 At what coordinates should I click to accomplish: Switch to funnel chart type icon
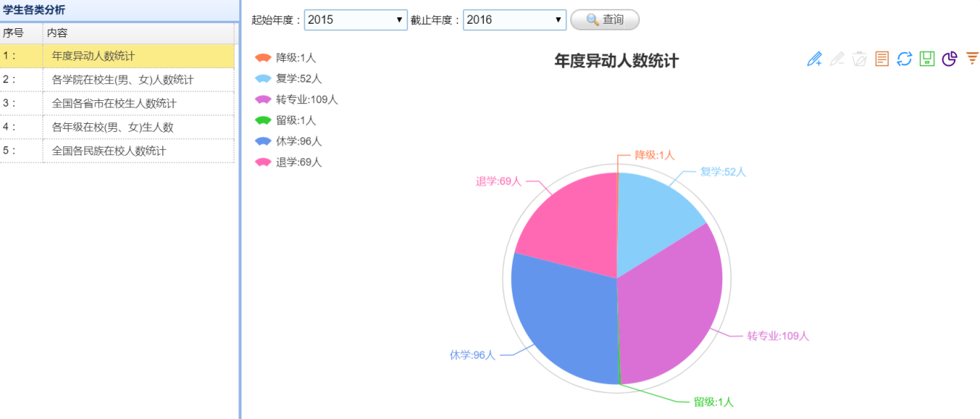(972, 59)
